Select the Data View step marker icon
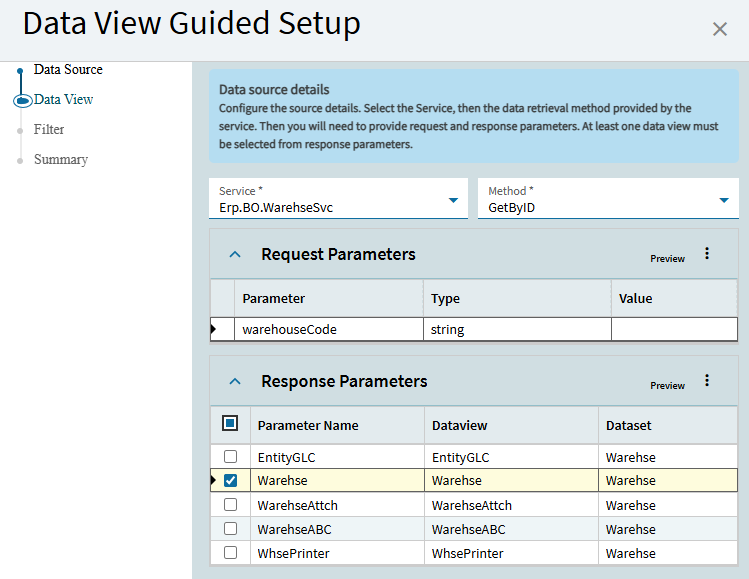 point(21,100)
